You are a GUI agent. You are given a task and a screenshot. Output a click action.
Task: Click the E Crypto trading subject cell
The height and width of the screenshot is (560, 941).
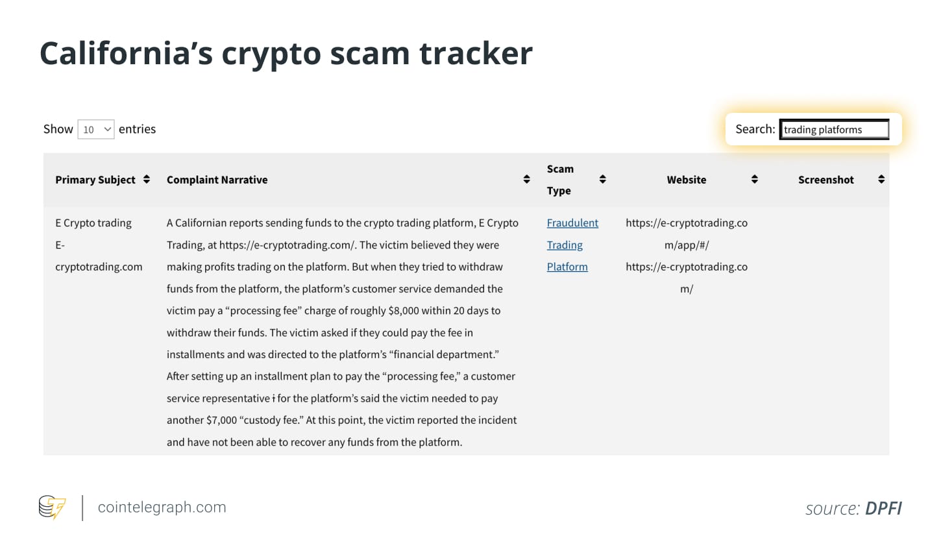pyautogui.click(x=93, y=223)
